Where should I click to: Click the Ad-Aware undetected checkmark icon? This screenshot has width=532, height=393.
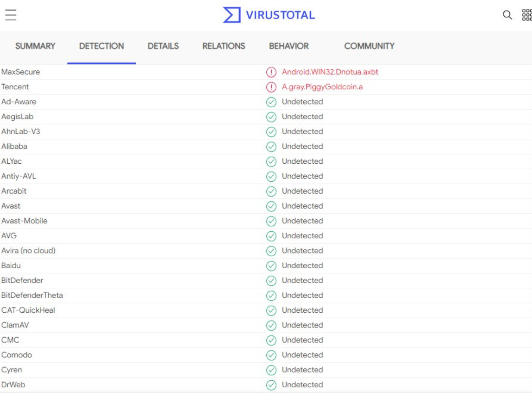point(271,102)
